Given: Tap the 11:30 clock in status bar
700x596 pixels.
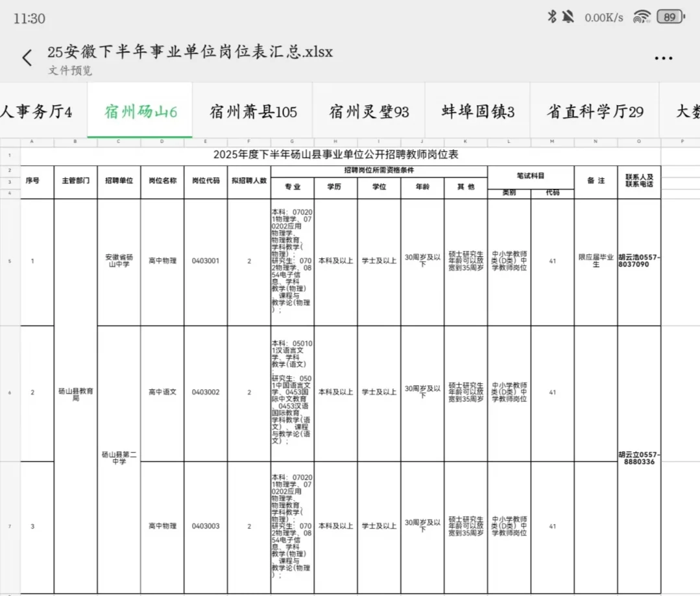Looking at the screenshot, I should click(x=29, y=18).
